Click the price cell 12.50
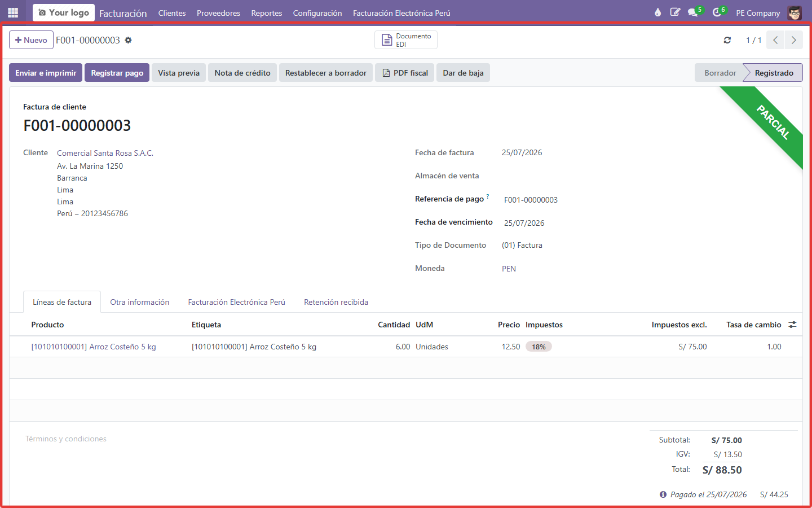The width and height of the screenshot is (812, 508). click(x=511, y=347)
